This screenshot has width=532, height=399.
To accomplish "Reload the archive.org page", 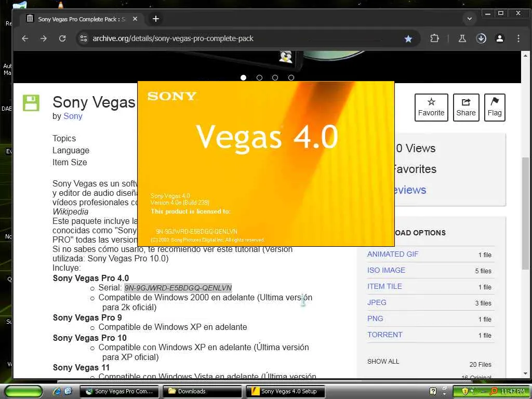I will (x=62, y=38).
